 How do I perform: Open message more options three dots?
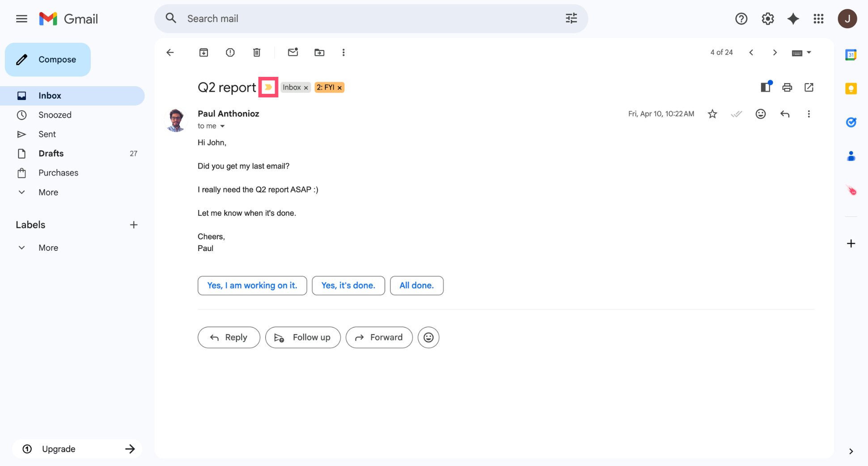809,114
